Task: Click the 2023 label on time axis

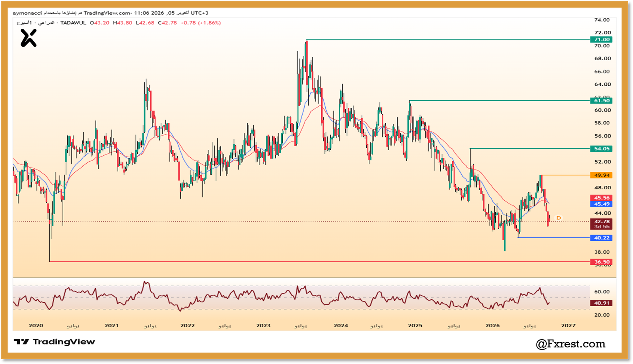Action: click(263, 326)
